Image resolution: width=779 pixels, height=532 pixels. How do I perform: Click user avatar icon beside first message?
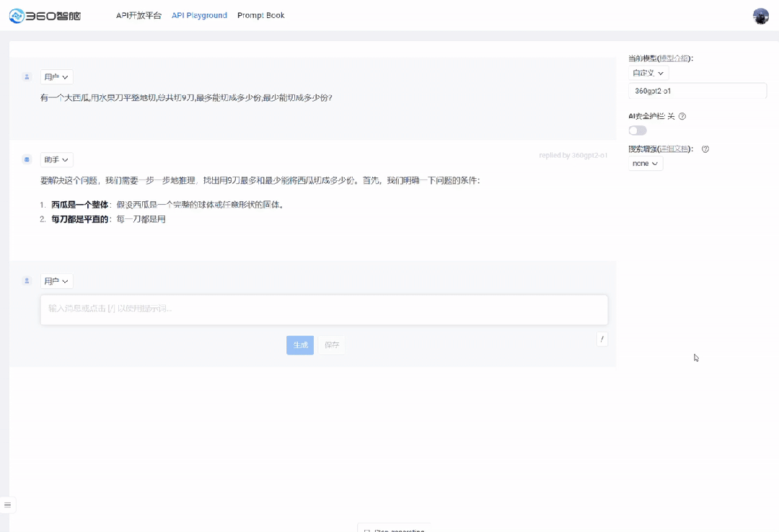[27, 76]
